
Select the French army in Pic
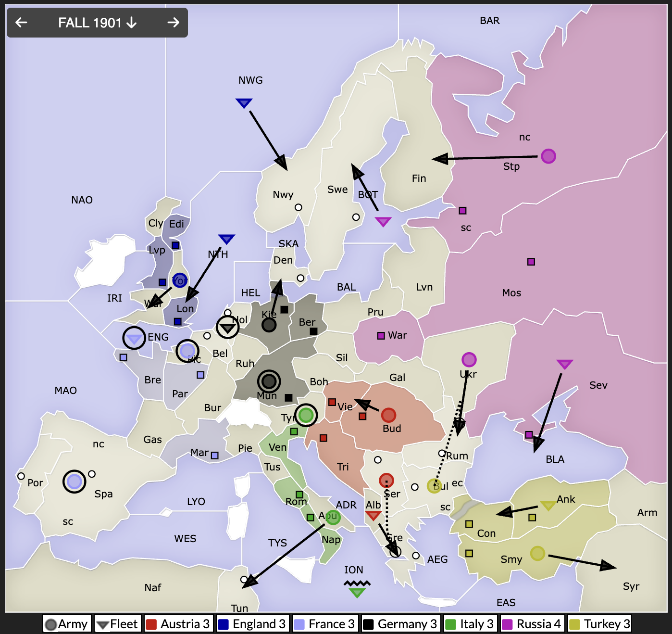click(x=187, y=351)
